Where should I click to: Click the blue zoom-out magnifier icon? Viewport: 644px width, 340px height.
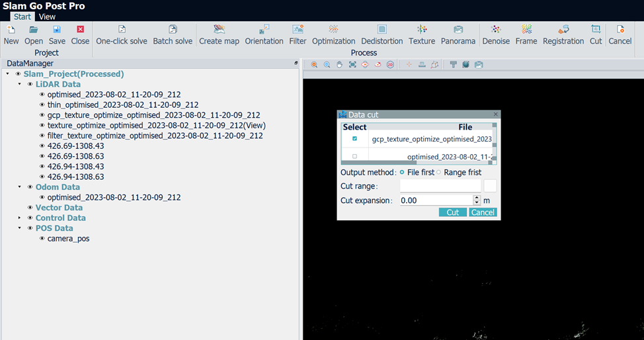pyautogui.click(x=327, y=65)
